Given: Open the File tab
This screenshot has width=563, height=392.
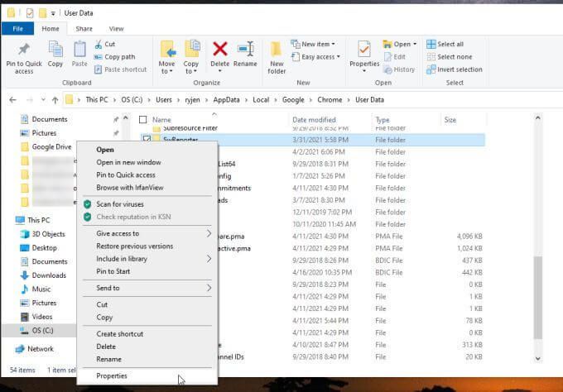Looking at the screenshot, I should tap(17, 29).
